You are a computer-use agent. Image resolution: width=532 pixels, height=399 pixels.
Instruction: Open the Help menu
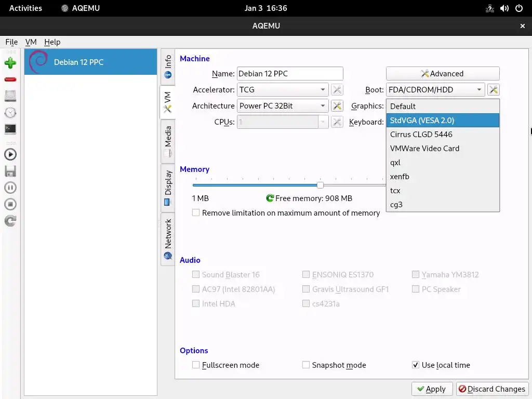(52, 42)
